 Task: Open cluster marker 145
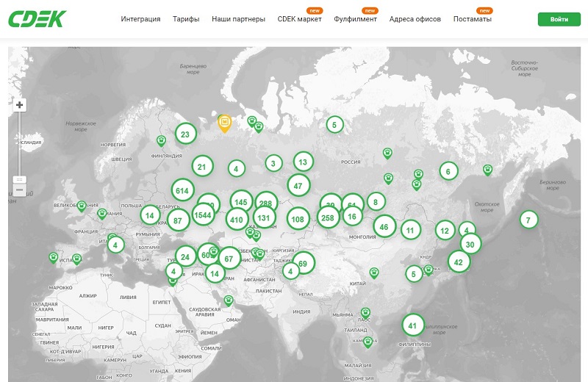coord(241,202)
